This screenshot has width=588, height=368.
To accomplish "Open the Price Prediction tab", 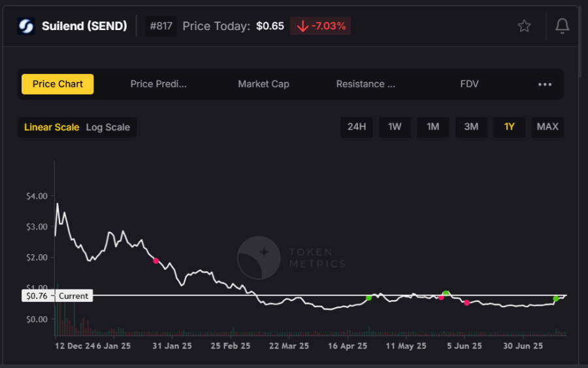I will tap(159, 84).
